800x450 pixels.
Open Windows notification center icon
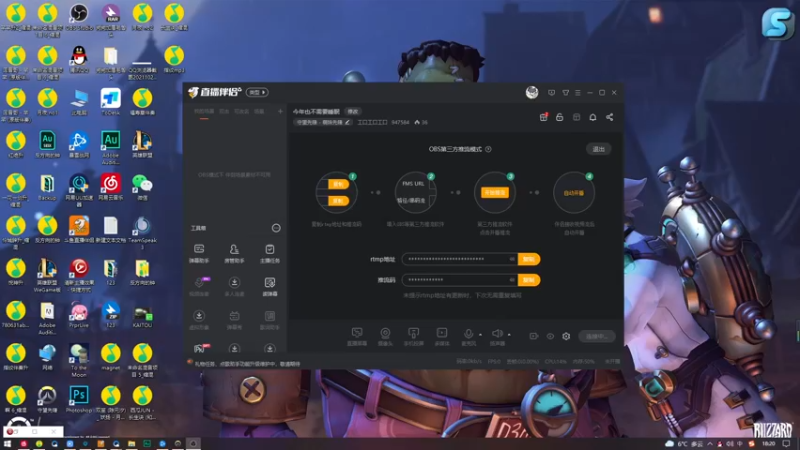point(787,444)
